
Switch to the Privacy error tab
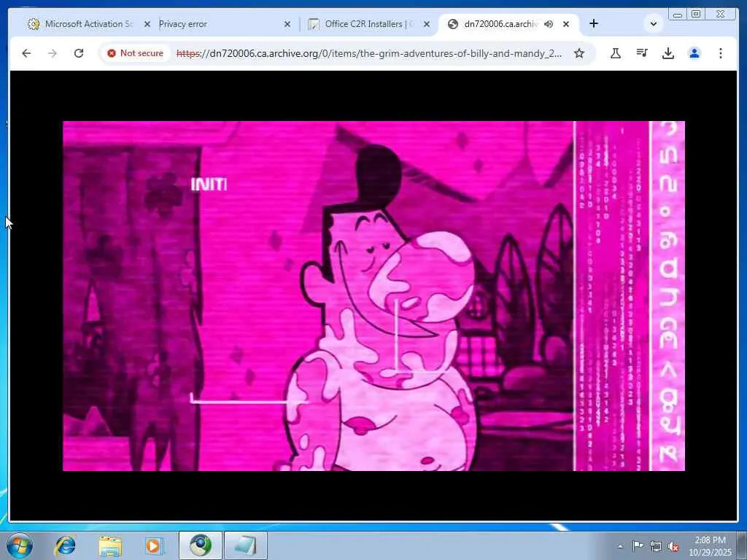pos(224,24)
